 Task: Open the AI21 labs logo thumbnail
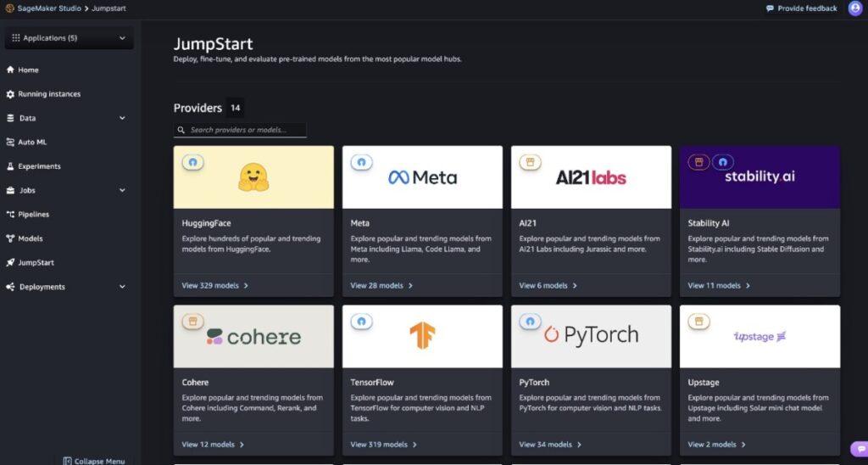point(591,177)
